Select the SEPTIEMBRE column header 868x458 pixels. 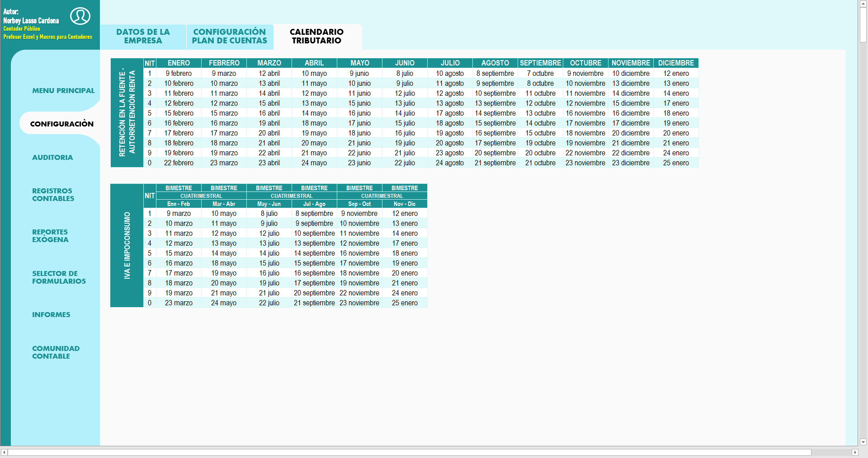(x=540, y=63)
